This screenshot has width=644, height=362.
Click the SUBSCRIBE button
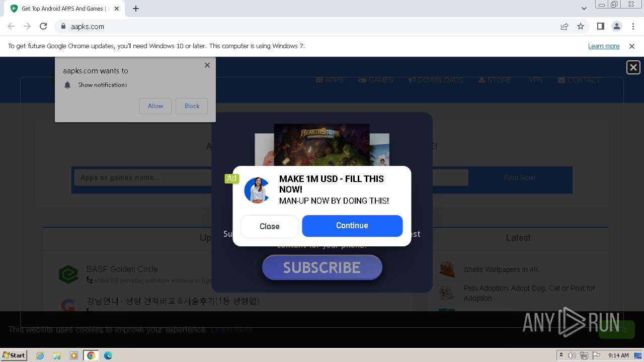[322, 267]
